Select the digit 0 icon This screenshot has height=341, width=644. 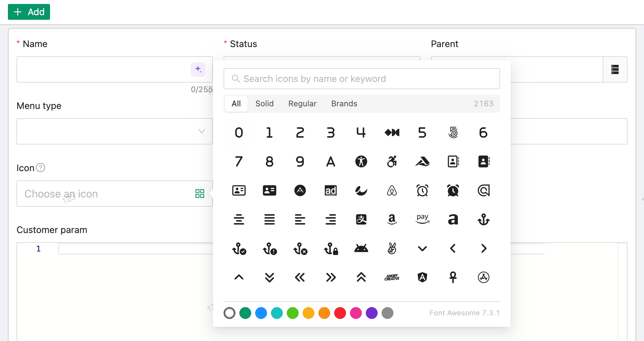[239, 133]
